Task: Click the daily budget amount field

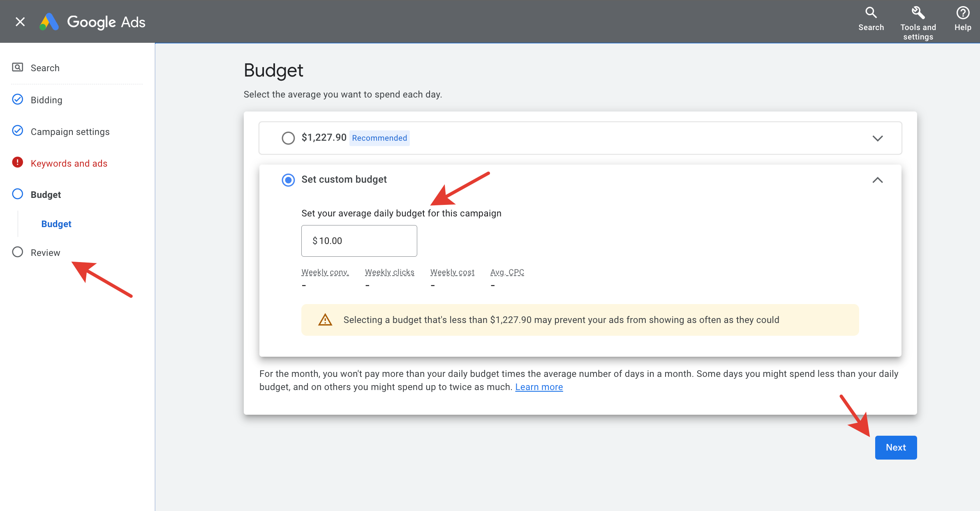Action: [x=359, y=241]
